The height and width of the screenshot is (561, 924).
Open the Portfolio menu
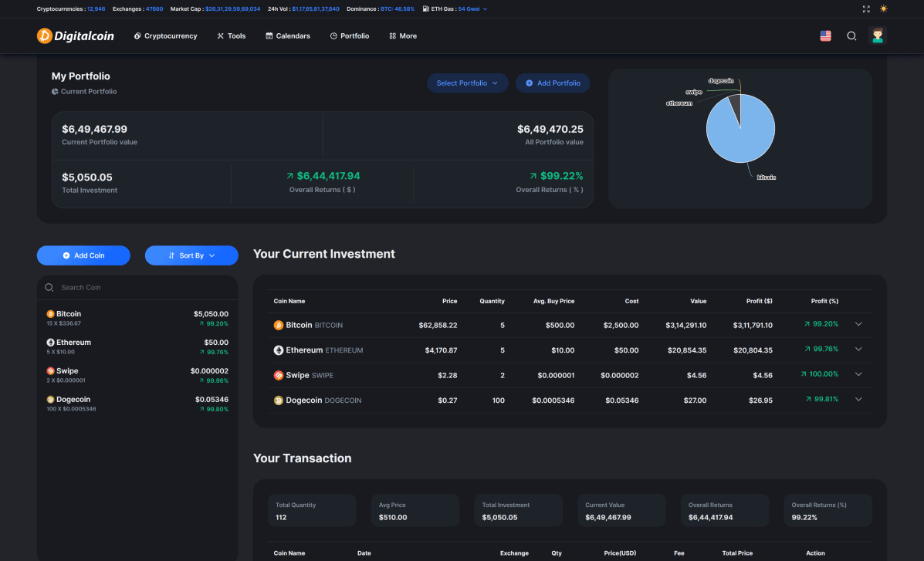(x=350, y=36)
